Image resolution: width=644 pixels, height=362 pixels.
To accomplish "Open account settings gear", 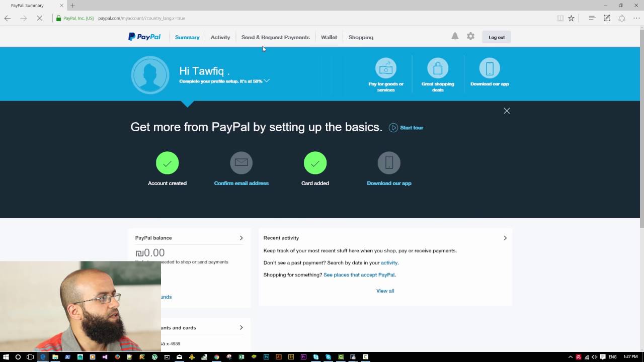I will (x=470, y=36).
